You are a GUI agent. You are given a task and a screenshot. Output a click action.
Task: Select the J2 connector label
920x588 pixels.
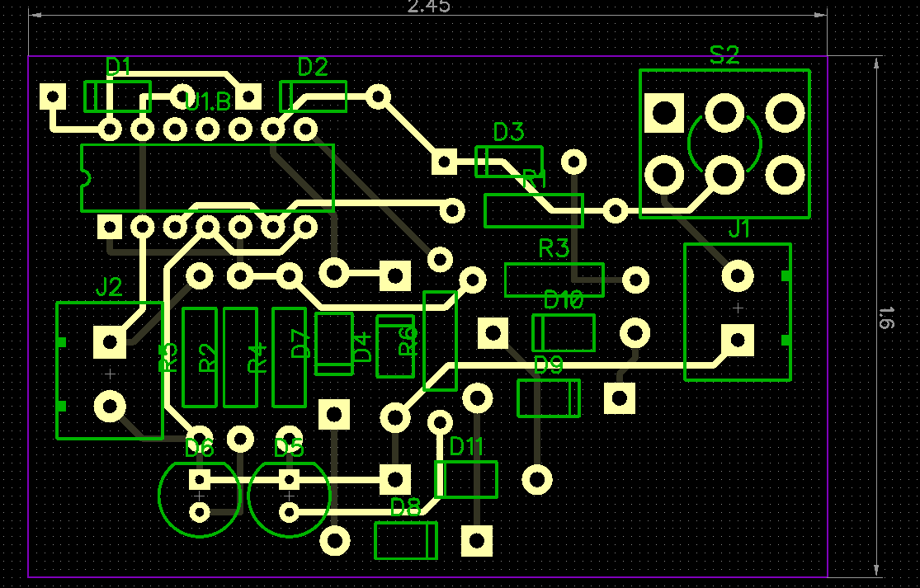[x=109, y=287]
